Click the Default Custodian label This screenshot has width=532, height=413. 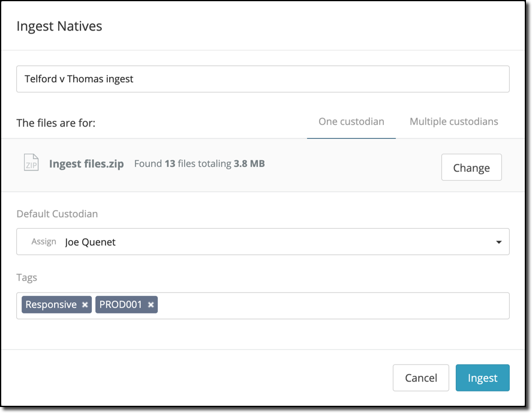click(x=57, y=214)
